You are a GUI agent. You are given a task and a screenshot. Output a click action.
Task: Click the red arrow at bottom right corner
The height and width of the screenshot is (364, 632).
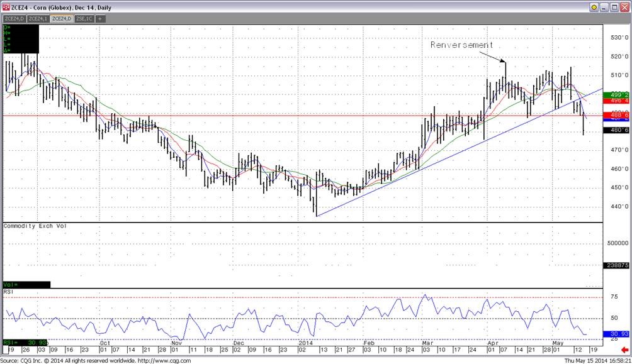point(624,350)
